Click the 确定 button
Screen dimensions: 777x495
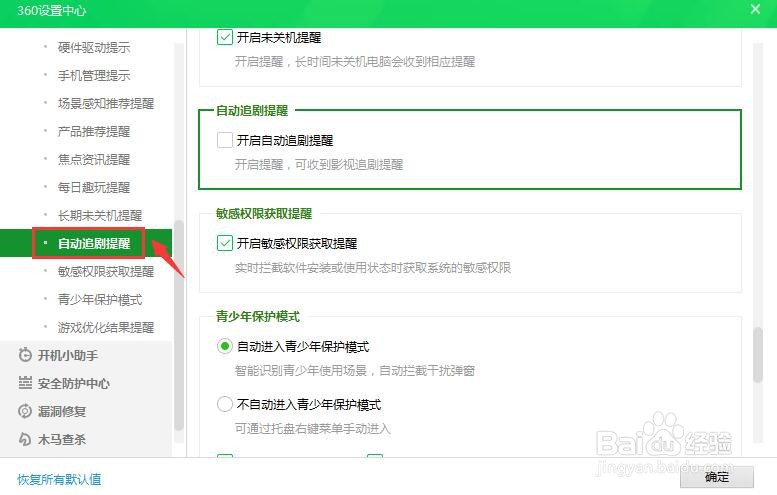tap(717, 477)
